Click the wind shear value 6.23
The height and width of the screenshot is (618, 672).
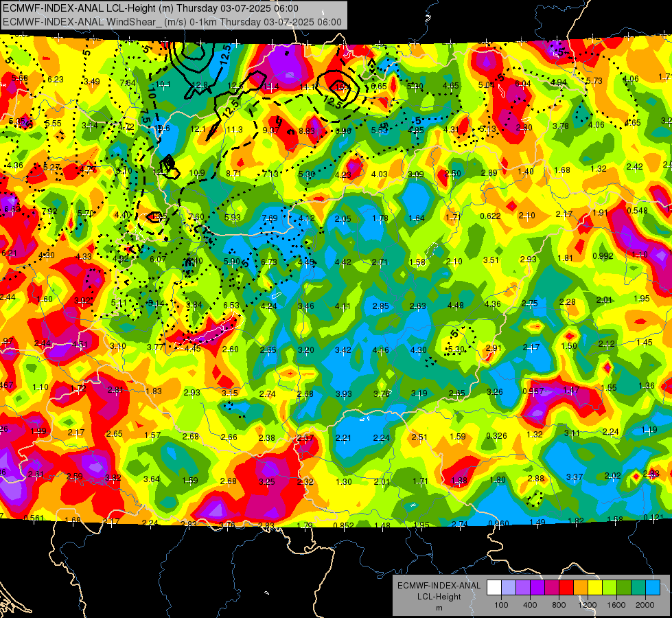point(56,80)
